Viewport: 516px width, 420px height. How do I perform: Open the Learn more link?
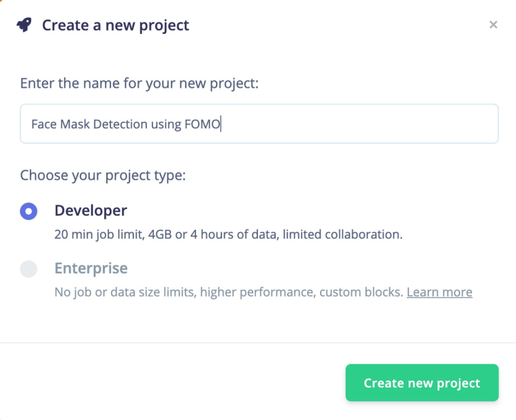click(x=439, y=292)
